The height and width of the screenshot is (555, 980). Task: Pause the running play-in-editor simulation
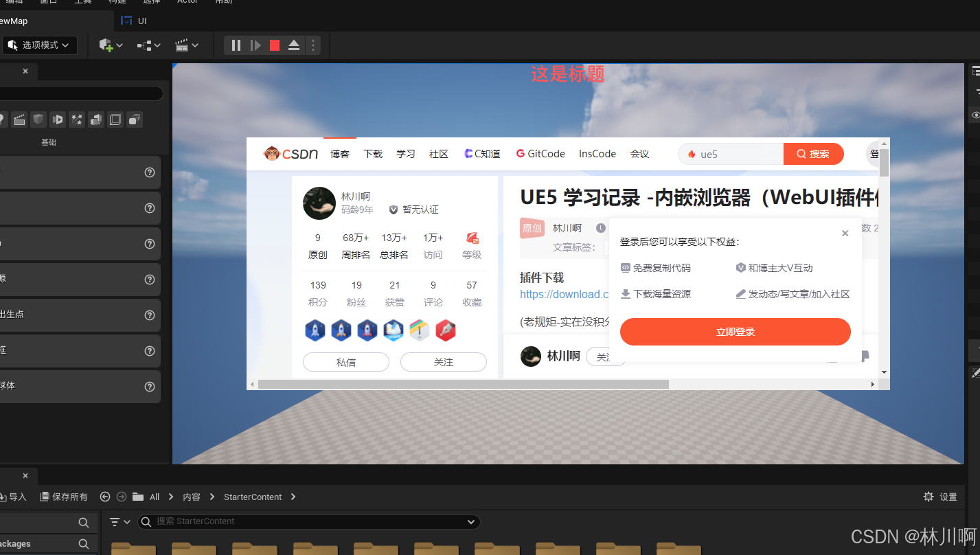click(236, 45)
